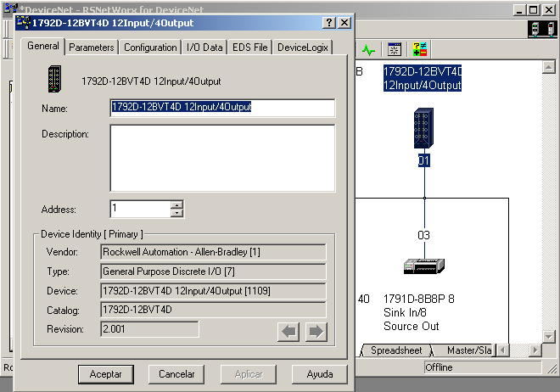Click the highlighted 1792D-12BVT4D network label
Screen dimensions: 560x392
click(x=423, y=78)
